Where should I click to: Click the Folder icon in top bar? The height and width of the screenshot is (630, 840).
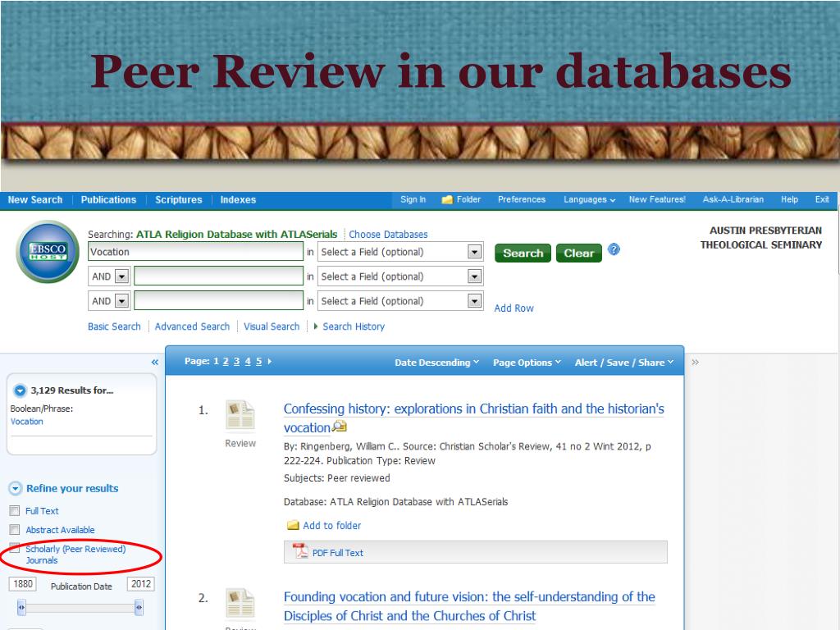[447, 200]
